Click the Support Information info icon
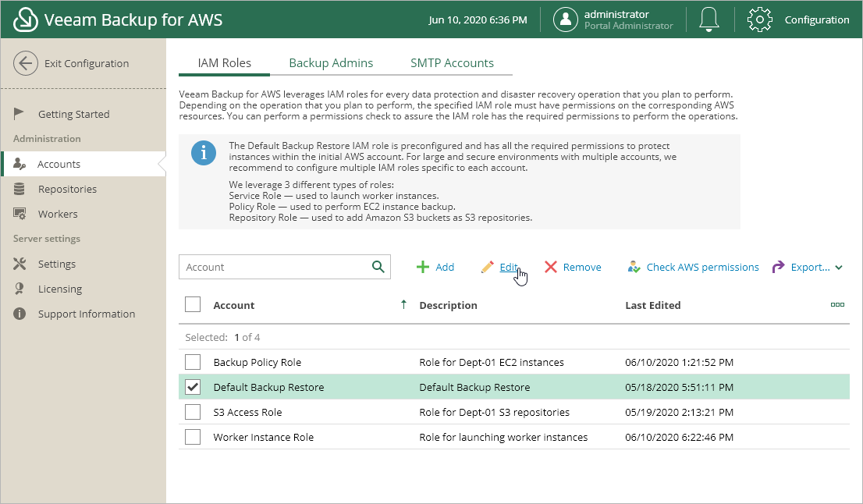The width and height of the screenshot is (863, 504). pos(20,314)
